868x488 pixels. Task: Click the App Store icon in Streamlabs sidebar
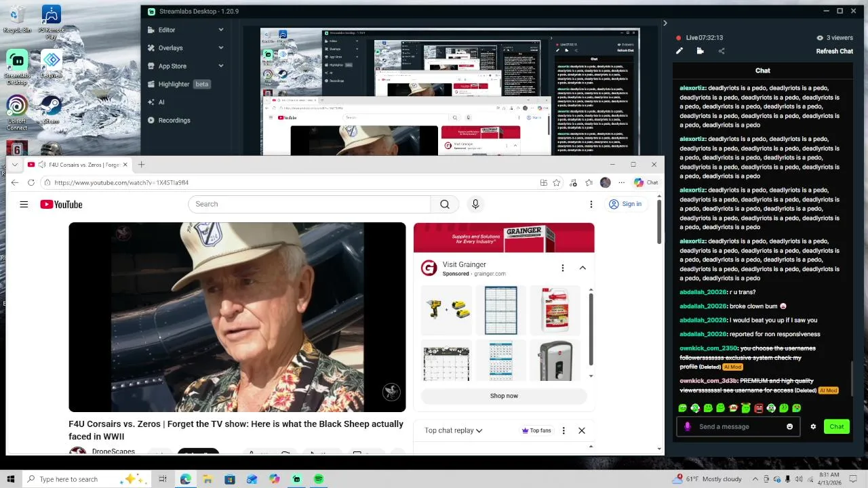pyautogui.click(x=152, y=66)
